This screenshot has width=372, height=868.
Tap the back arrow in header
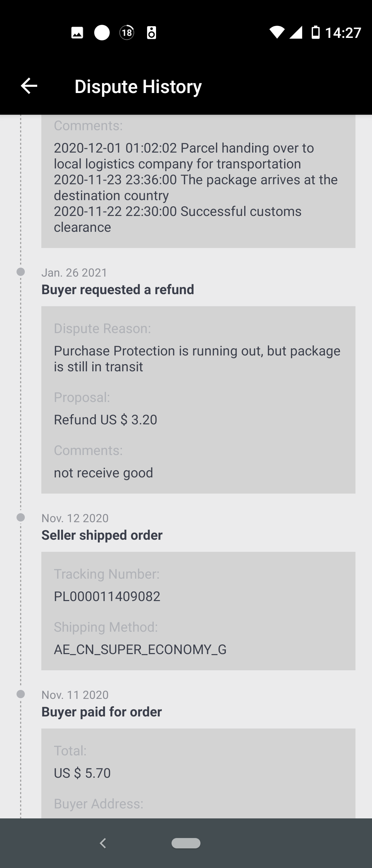point(29,86)
